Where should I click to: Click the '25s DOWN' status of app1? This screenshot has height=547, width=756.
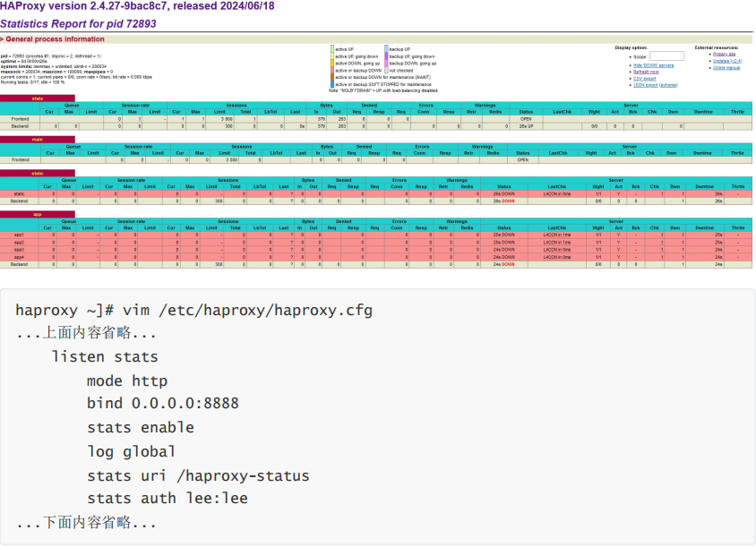point(503,235)
